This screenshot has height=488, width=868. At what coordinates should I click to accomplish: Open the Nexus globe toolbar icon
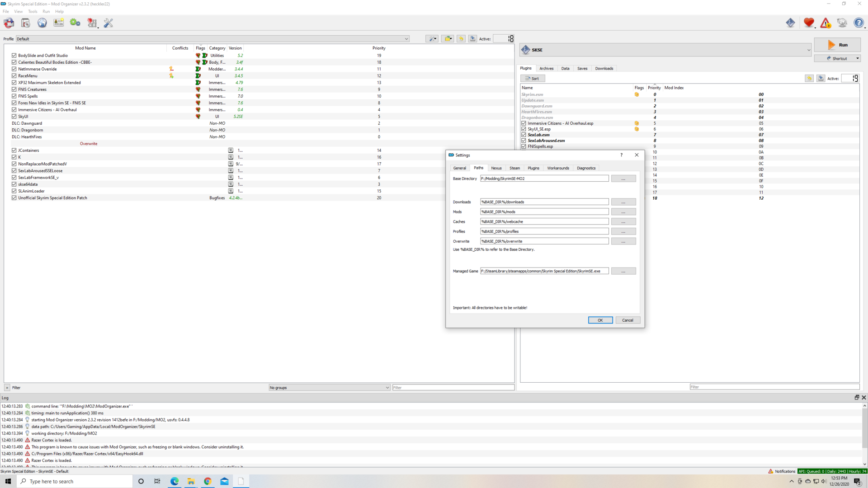[42, 23]
